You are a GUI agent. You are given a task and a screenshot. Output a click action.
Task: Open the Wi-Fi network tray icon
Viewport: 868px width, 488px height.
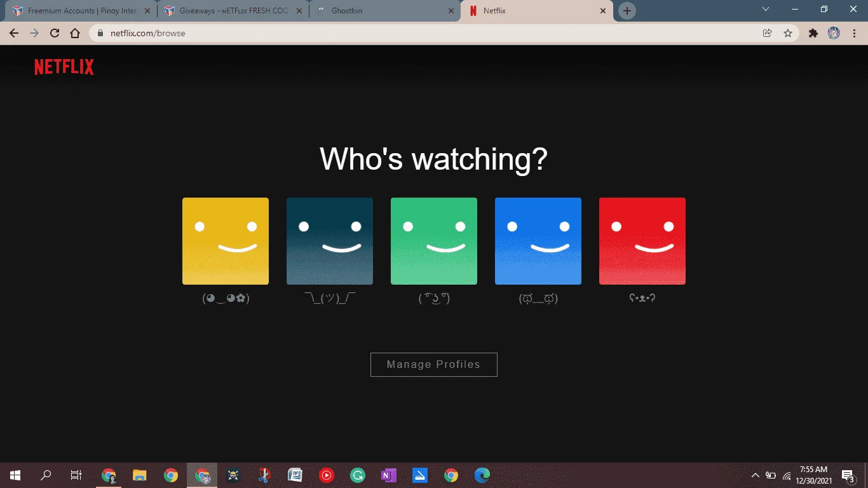coord(787,475)
